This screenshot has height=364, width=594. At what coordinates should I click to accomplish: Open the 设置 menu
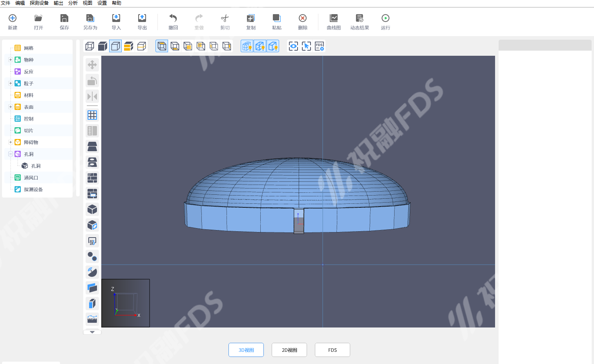point(102,3)
